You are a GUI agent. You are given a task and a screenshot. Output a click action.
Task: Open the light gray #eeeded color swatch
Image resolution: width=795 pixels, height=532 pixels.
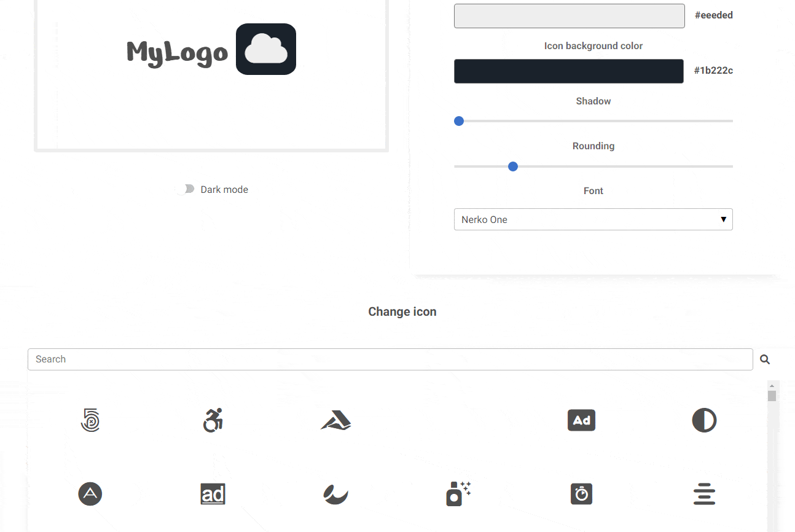569,16
